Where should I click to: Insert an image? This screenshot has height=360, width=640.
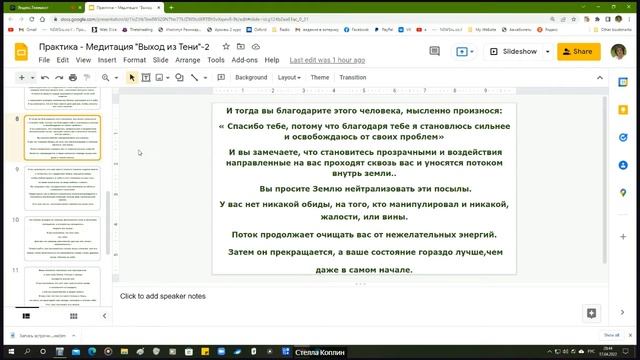click(159, 77)
